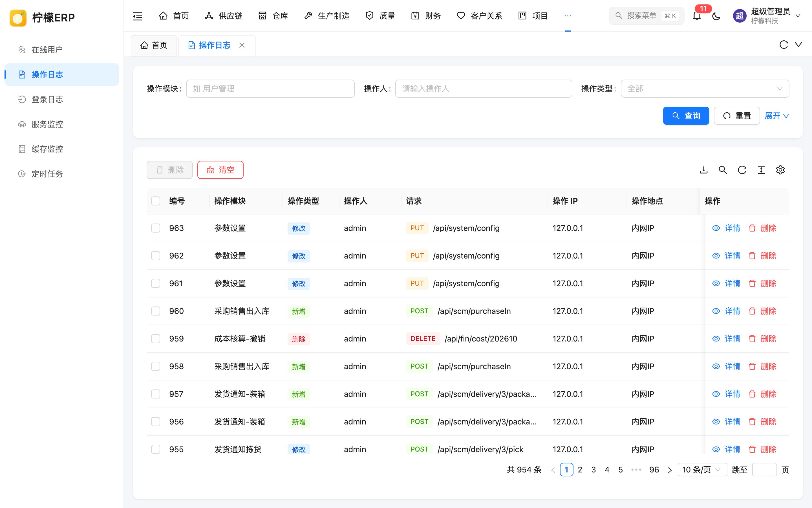Click the 搜索菜单 search box

tap(646, 16)
